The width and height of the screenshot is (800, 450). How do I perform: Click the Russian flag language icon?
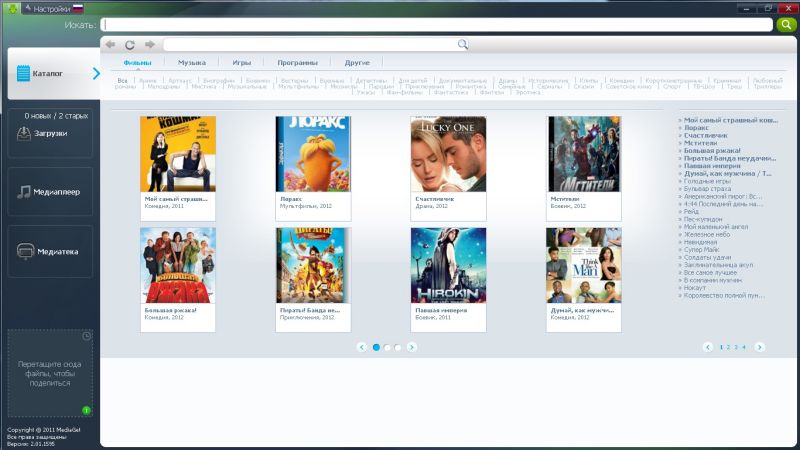point(78,8)
